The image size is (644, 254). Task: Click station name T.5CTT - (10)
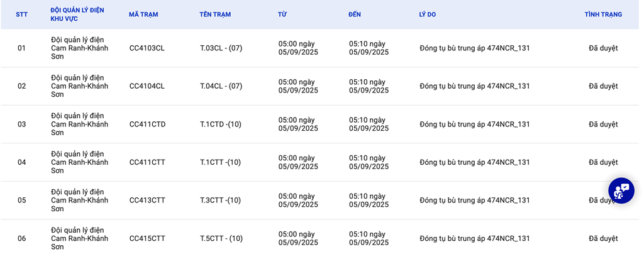pyautogui.click(x=221, y=238)
